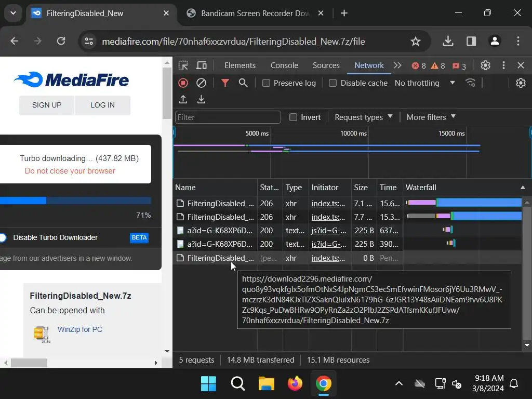The width and height of the screenshot is (532, 399).
Task: Clear the network log
Action: 201,83
